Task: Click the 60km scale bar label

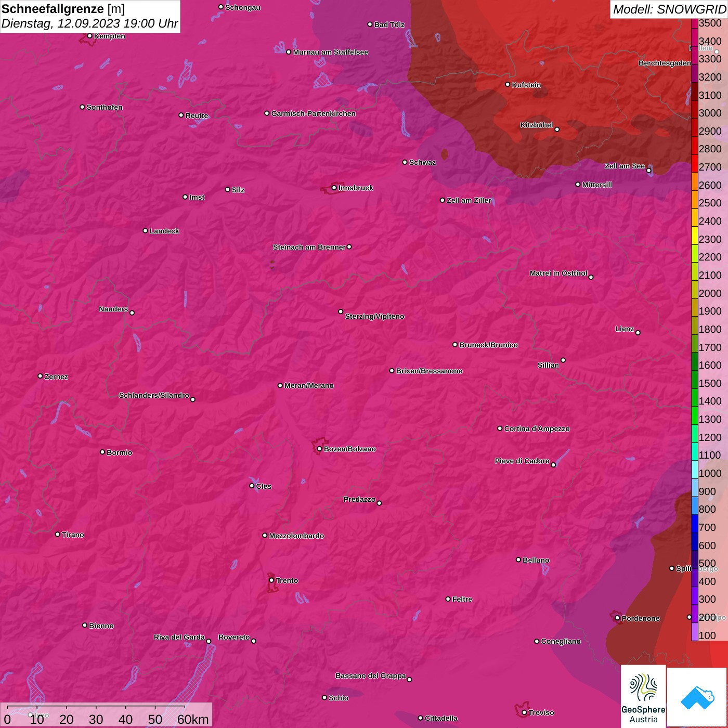Action: click(193, 719)
